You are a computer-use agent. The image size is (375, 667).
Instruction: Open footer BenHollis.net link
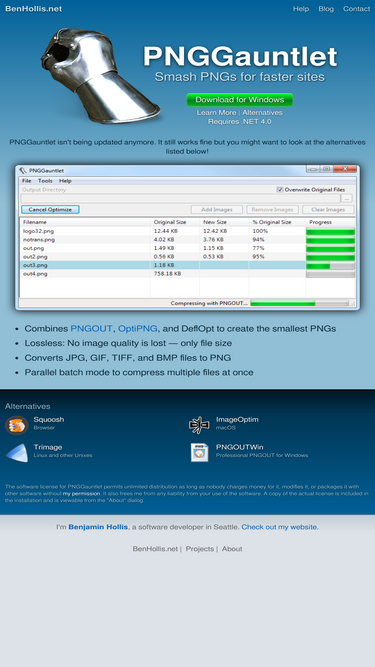155,549
